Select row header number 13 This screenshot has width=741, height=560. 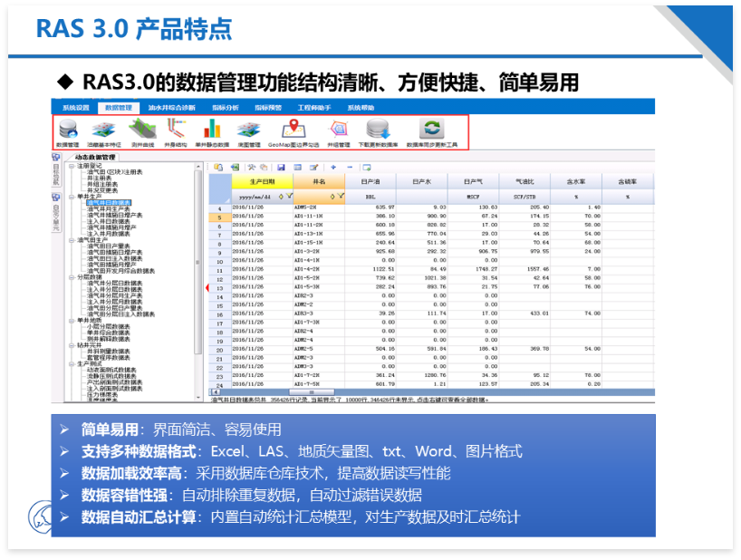coord(220,288)
